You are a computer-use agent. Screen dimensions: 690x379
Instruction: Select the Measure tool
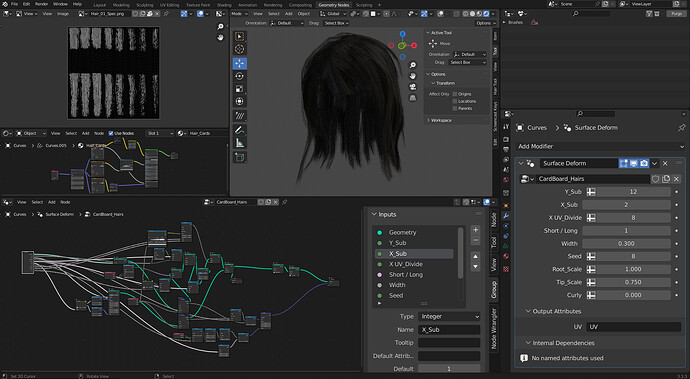click(239, 143)
